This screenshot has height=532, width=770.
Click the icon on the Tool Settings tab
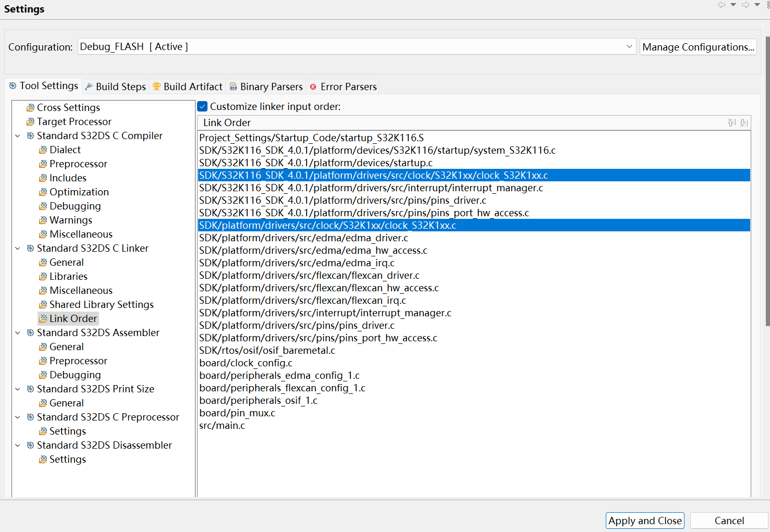[x=13, y=85]
